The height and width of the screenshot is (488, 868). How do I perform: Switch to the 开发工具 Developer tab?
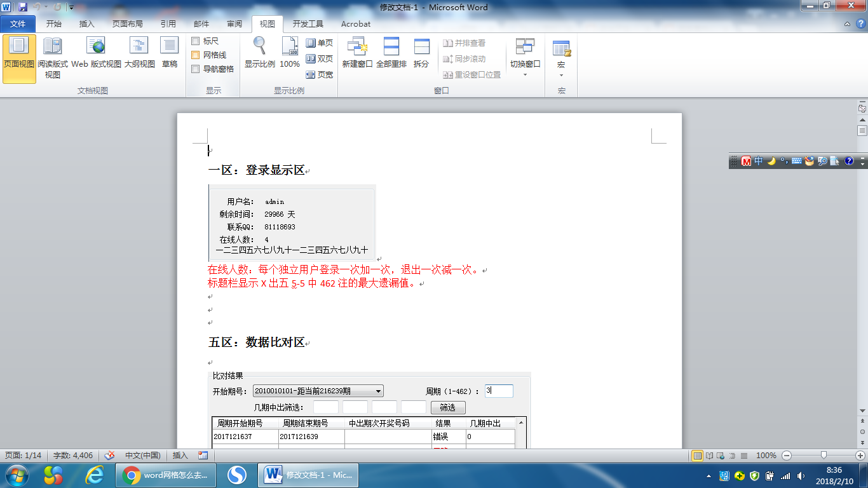pyautogui.click(x=308, y=24)
